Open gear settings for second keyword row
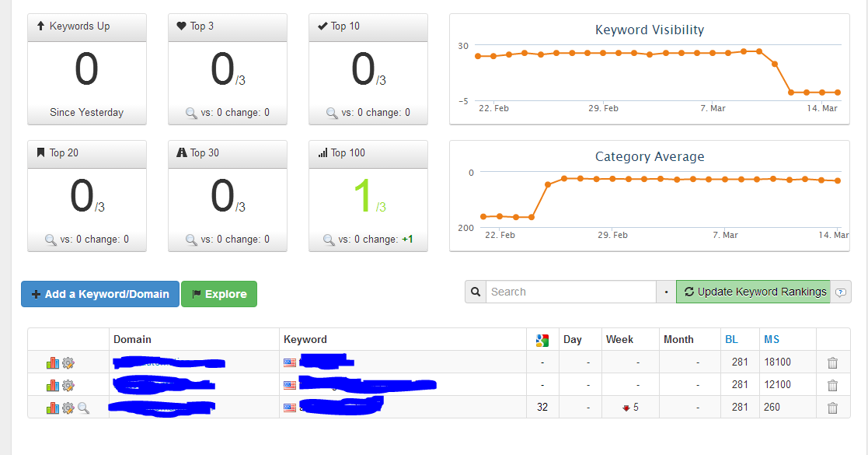 (x=68, y=386)
